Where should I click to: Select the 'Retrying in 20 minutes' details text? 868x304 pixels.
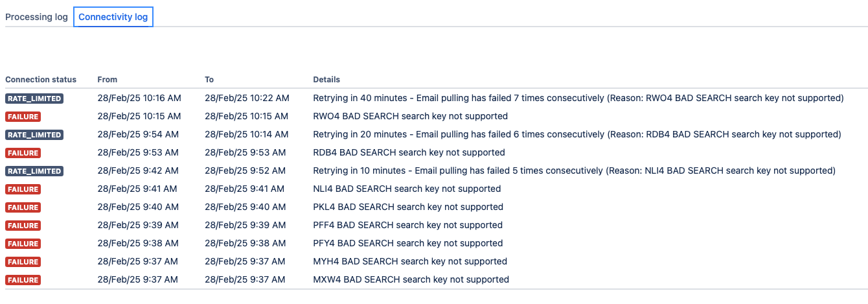(577, 134)
